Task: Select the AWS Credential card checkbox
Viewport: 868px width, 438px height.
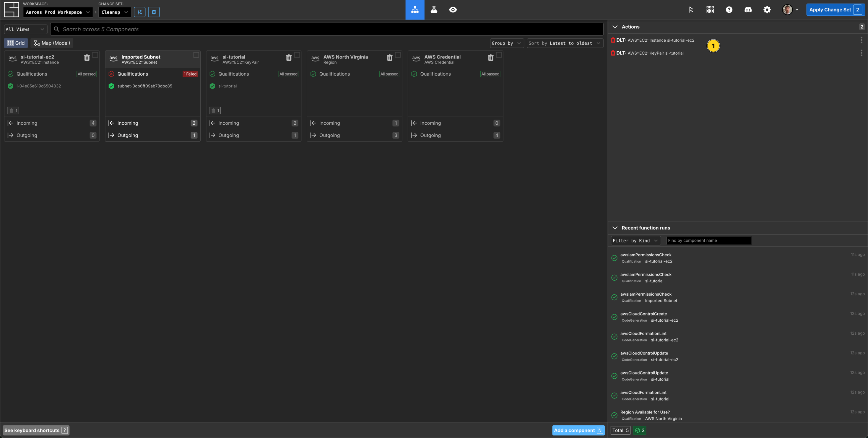Action: [499, 55]
